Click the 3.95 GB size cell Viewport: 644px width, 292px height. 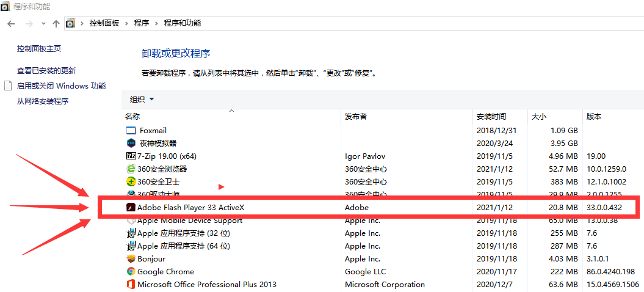tap(563, 143)
